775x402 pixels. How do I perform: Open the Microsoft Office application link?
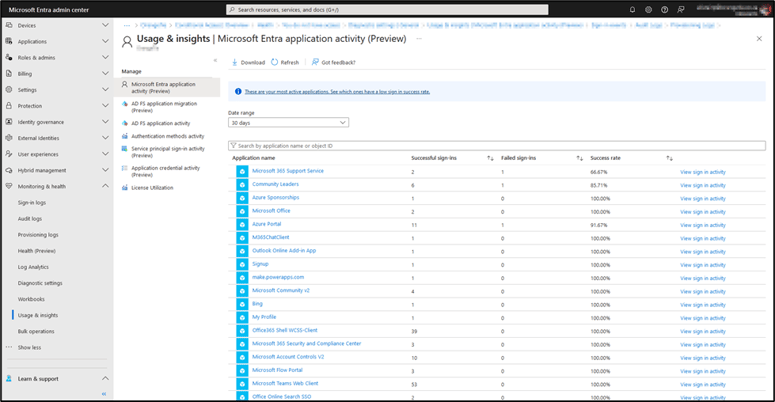point(271,211)
